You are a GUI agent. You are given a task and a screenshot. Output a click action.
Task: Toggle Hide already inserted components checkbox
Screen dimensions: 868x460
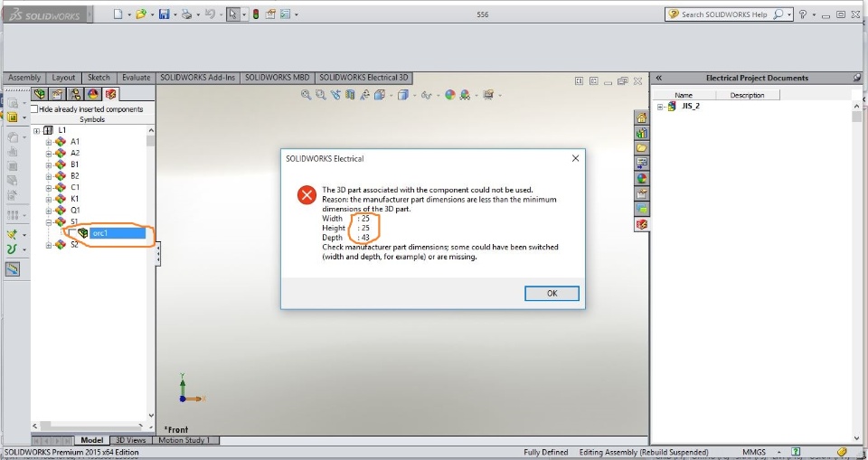click(x=34, y=109)
